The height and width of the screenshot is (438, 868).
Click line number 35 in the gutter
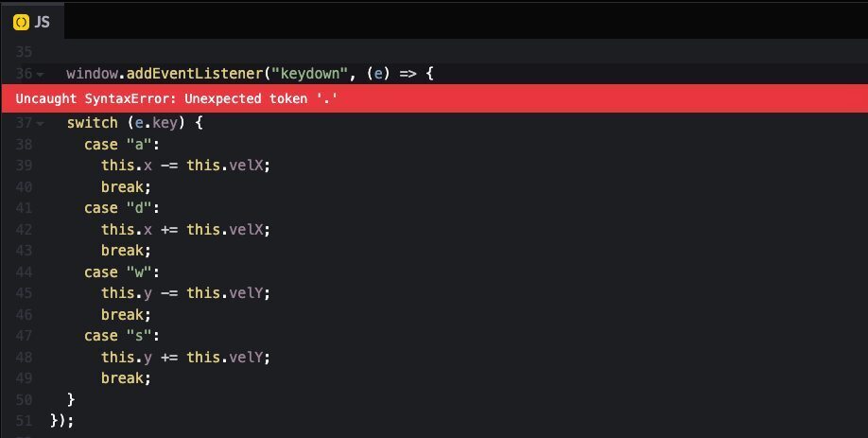(24, 52)
